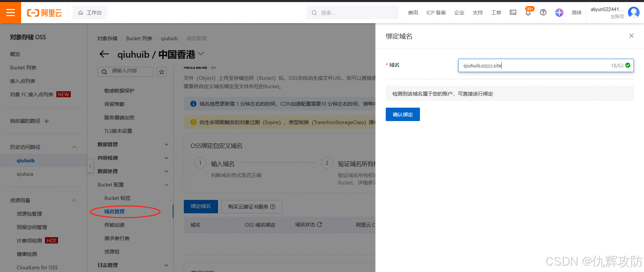Collapse 历史访问路径 section
The image size is (644, 272).
(x=74, y=147)
